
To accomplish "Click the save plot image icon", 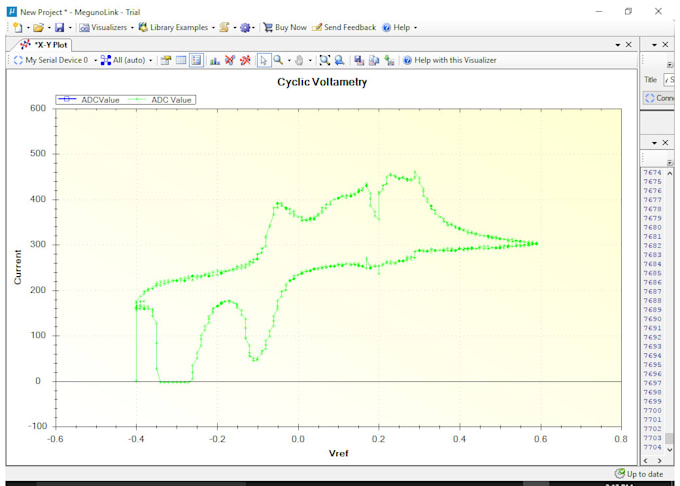I will pos(357,61).
